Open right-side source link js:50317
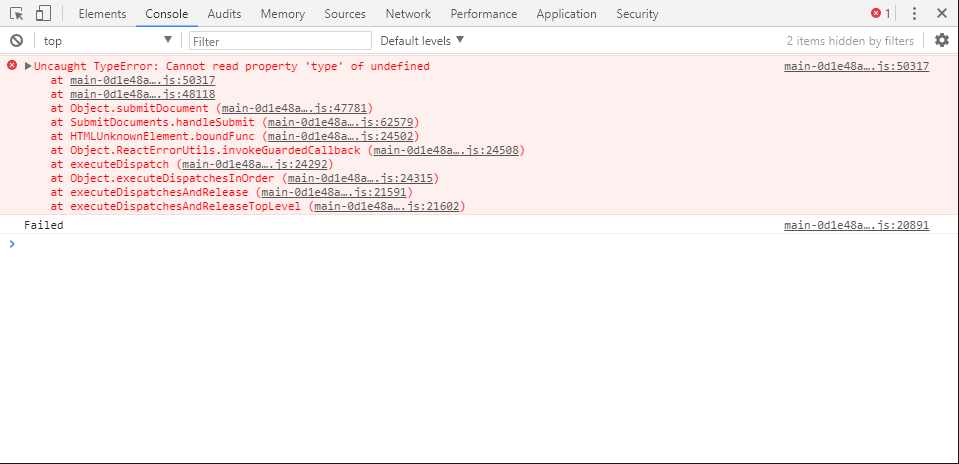The height and width of the screenshot is (464, 959). (x=856, y=66)
